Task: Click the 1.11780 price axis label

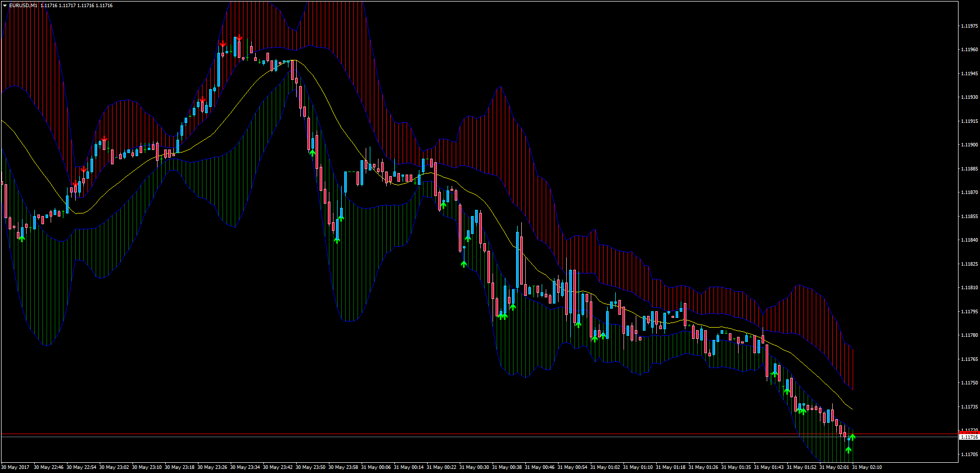Action: (x=970, y=335)
